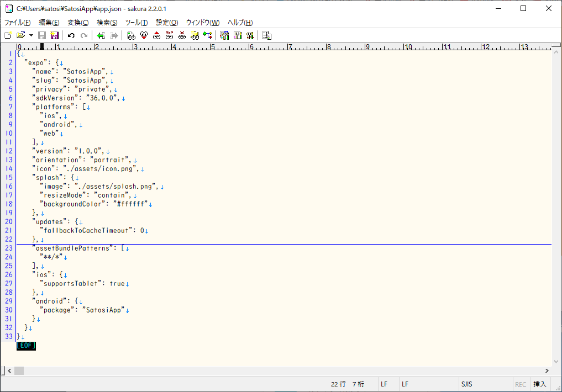Click the horizontal scrollbar thumb
Viewport: 562px width, 392px height.
pyautogui.click(x=19, y=371)
